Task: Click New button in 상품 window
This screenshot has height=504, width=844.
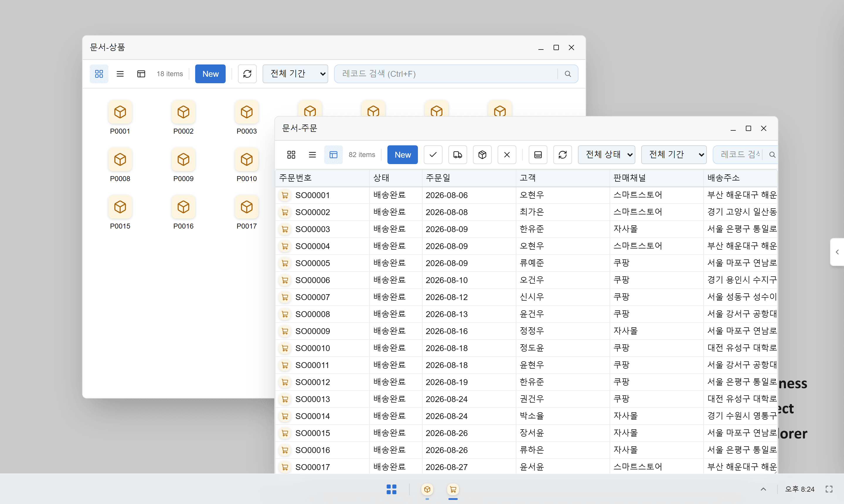Action: [x=210, y=74]
